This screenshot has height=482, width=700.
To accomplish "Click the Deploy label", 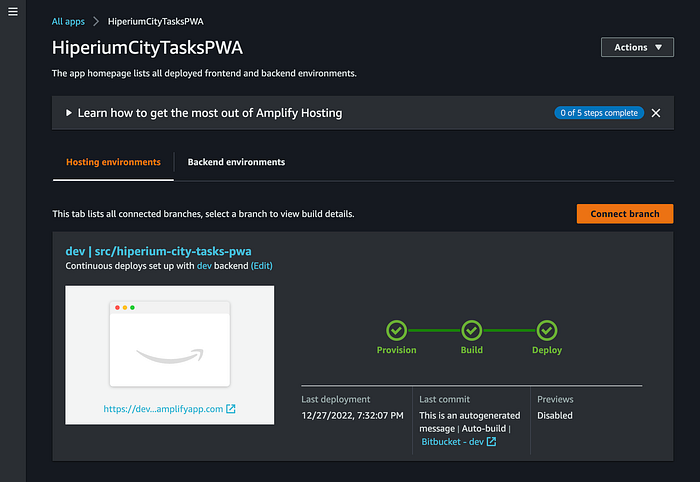I will 547,350.
